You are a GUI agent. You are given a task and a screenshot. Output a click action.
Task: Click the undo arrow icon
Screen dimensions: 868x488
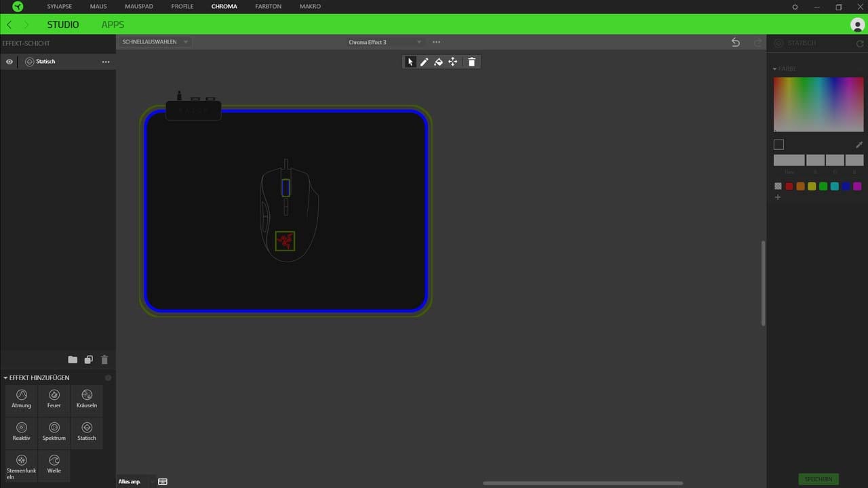[x=736, y=42]
